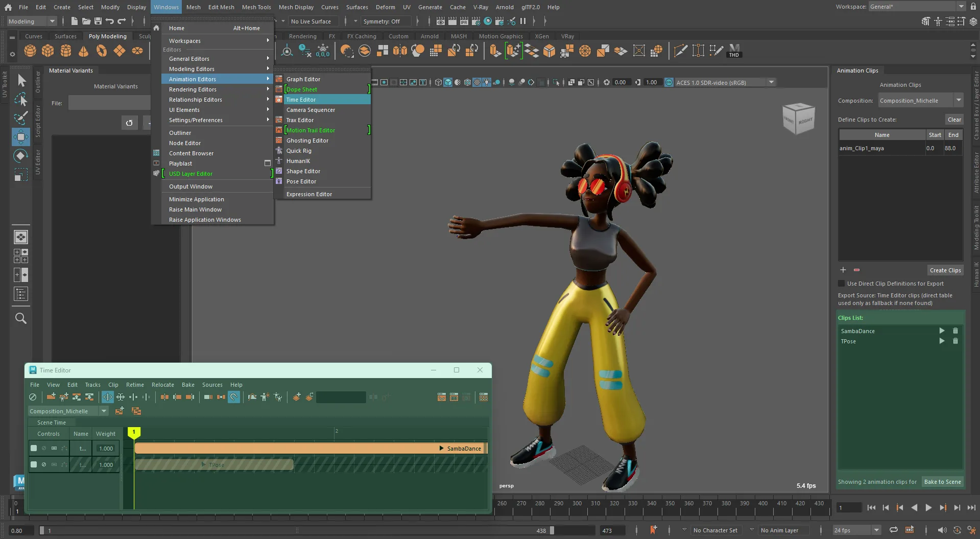Open the ACES 1.0 SDR-video view transform dropdown
This screenshot has width=980, height=539.
725,82
